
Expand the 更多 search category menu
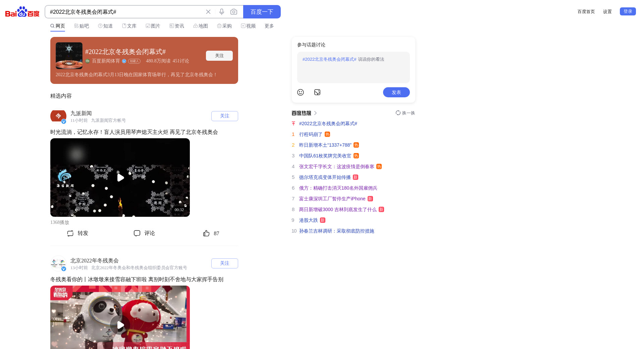pyautogui.click(x=269, y=26)
